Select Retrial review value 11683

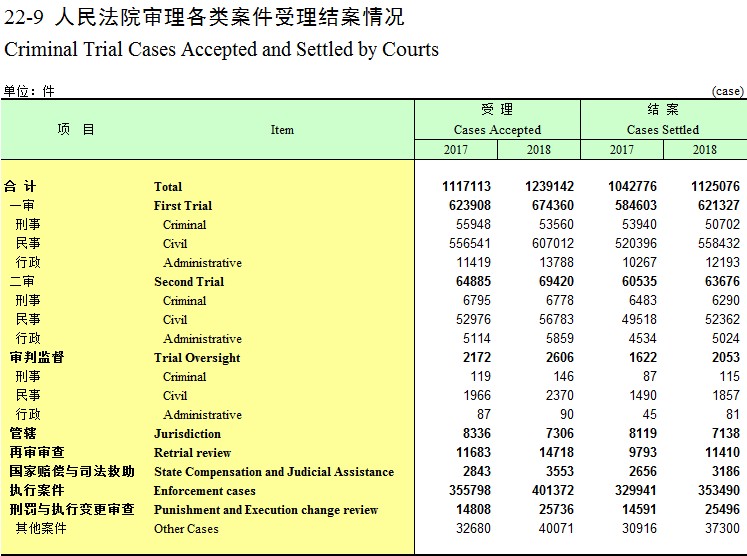pyautogui.click(x=473, y=453)
